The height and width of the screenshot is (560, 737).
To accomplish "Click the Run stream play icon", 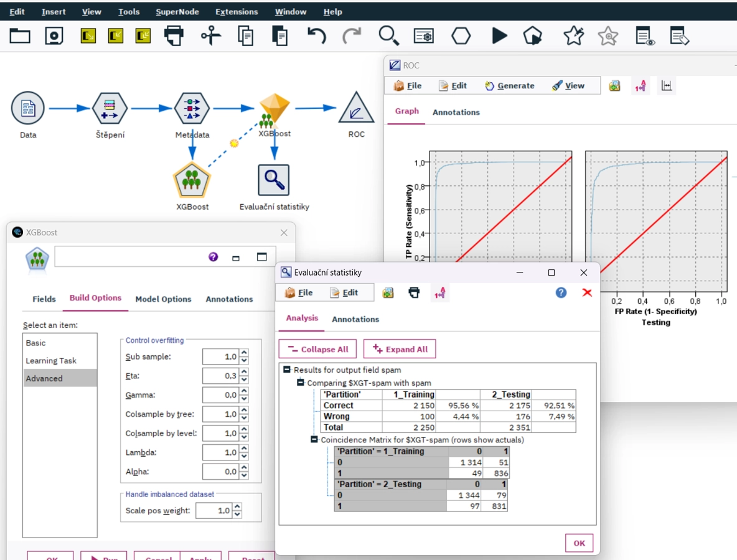I will point(499,35).
